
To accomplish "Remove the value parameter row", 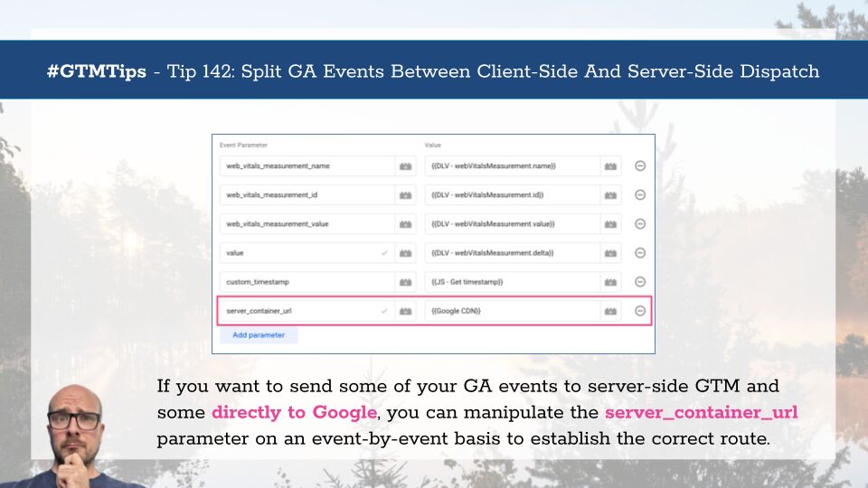I will click(640, 253).
